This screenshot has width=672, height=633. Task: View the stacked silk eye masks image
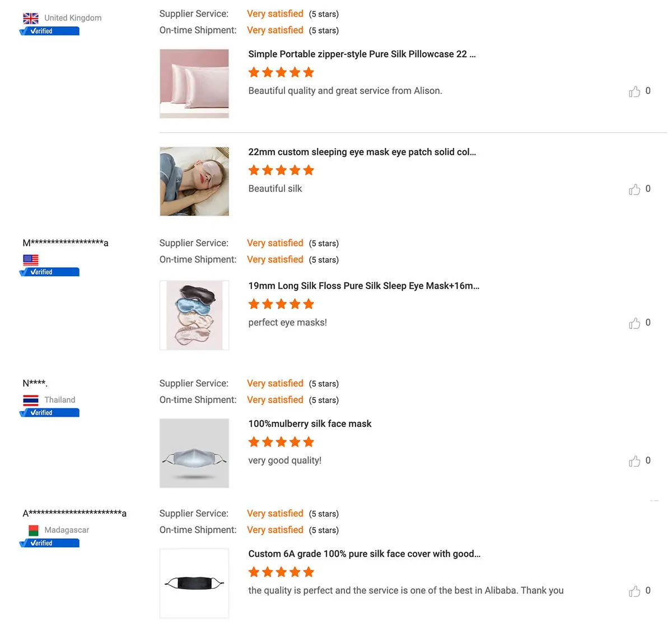tap(194, 315)
